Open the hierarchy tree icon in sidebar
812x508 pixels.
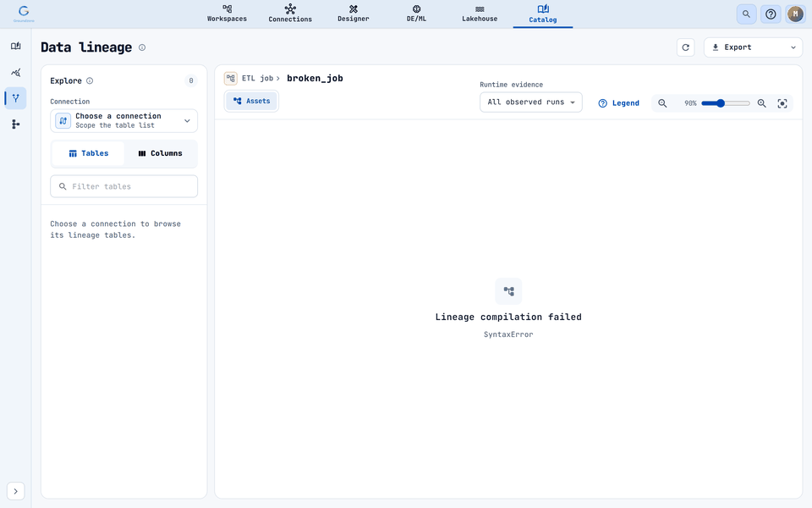pyautogui.click(x=15, y=124)
